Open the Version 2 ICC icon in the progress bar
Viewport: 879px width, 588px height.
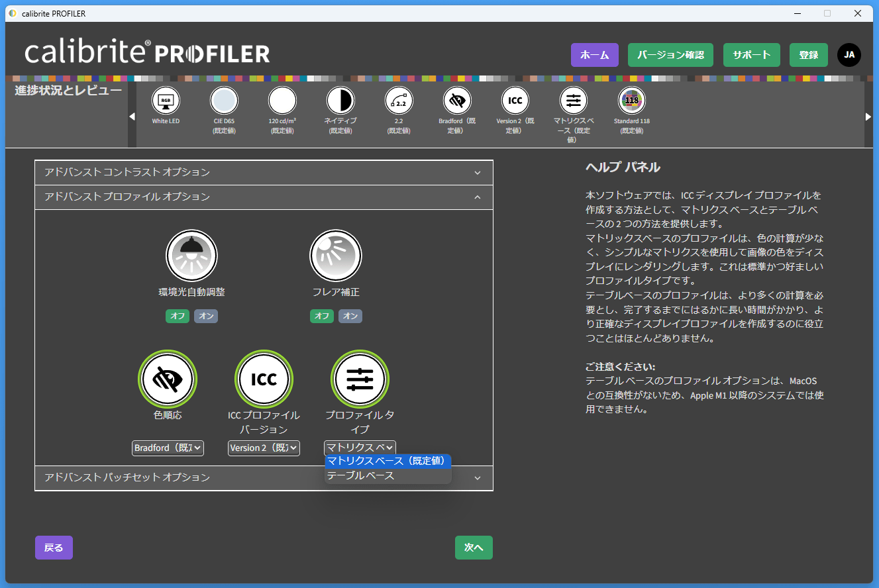pyautogui.click(x=515, y=101)
